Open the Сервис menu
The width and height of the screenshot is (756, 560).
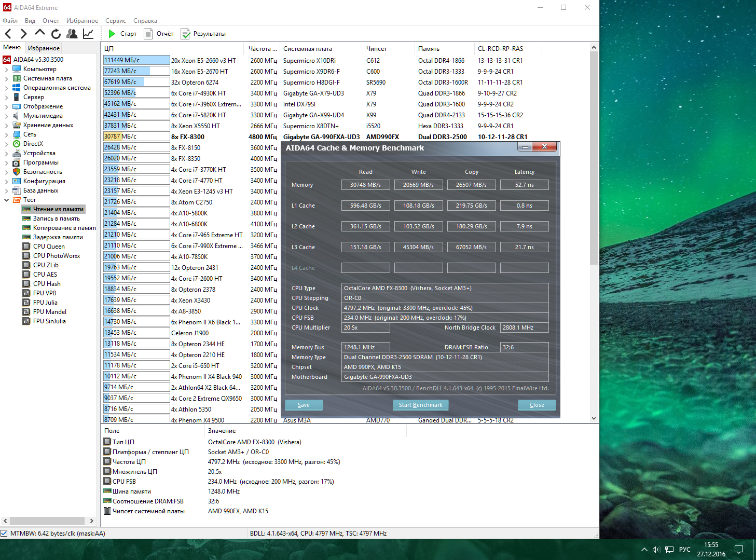tap(115, 21)
